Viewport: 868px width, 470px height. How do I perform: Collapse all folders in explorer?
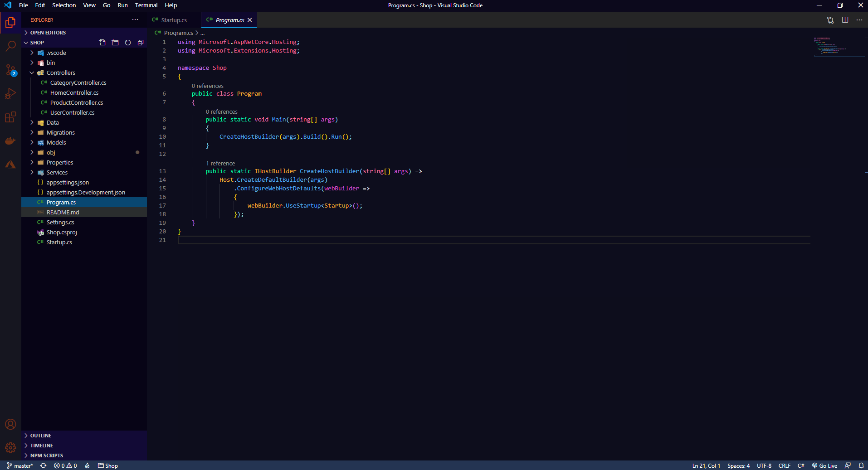[x=141, y=43]
